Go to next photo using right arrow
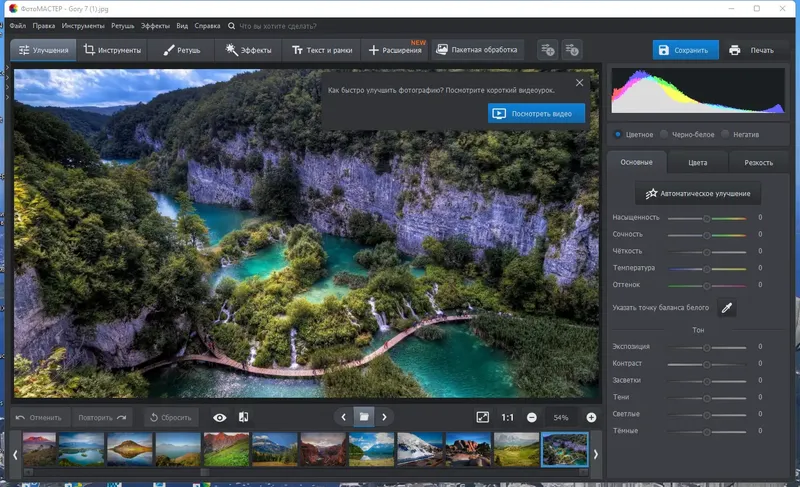The height and width of the screenshot is (487, 800). (x=385, y=416)
